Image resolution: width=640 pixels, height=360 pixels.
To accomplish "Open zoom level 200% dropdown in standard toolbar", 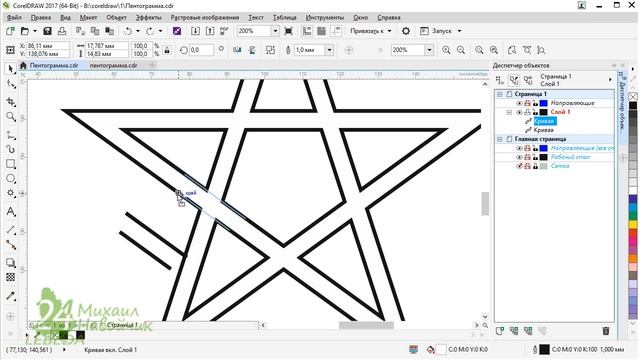I will pos(275,31).
